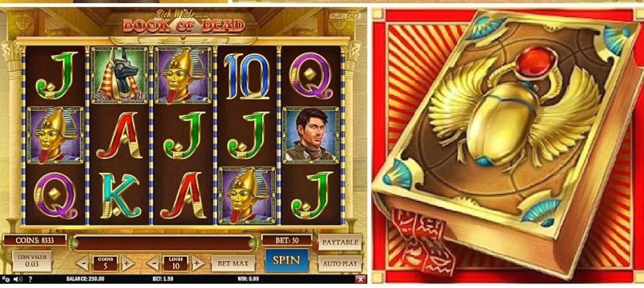Screen dimensions: 644x288
Task: Decrease the coins count with minus arrow
Action: click(x=82, y=263)
